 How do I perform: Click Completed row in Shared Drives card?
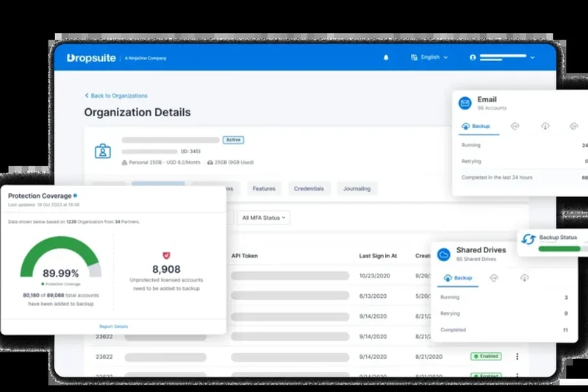point(504,330)
